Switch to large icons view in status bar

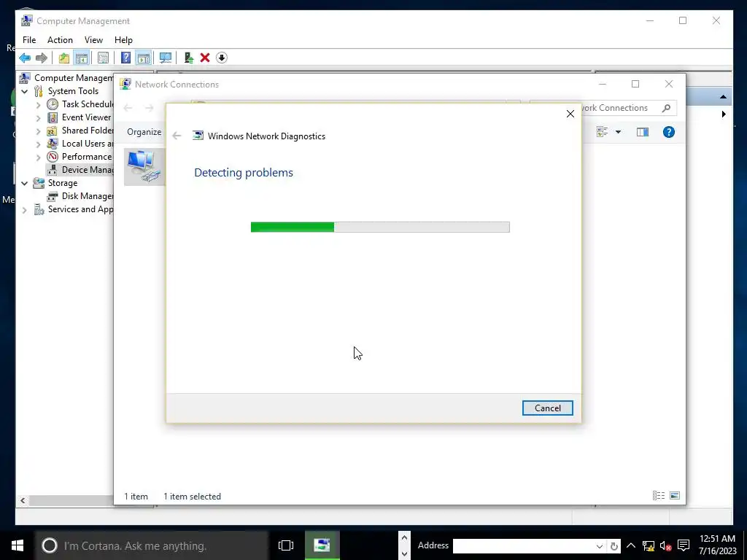(675, 496)
